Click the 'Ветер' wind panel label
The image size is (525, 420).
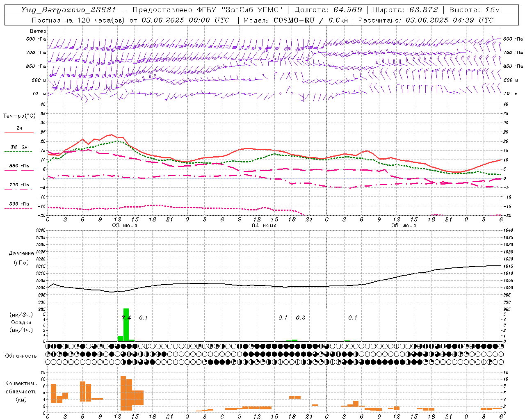click(38, 31)
